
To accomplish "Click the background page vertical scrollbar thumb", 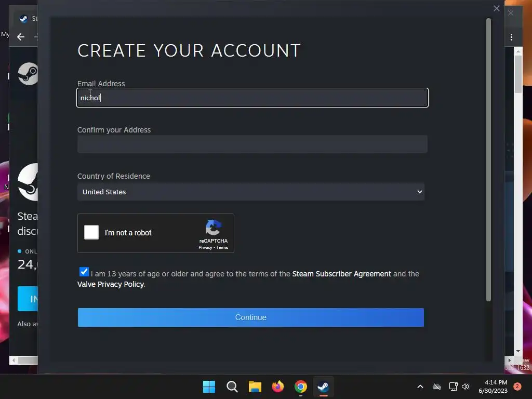I will tap(518, 74).
